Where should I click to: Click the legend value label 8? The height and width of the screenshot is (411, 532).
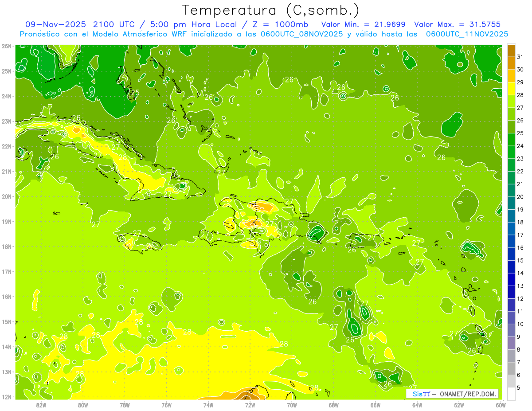[519, 349]
